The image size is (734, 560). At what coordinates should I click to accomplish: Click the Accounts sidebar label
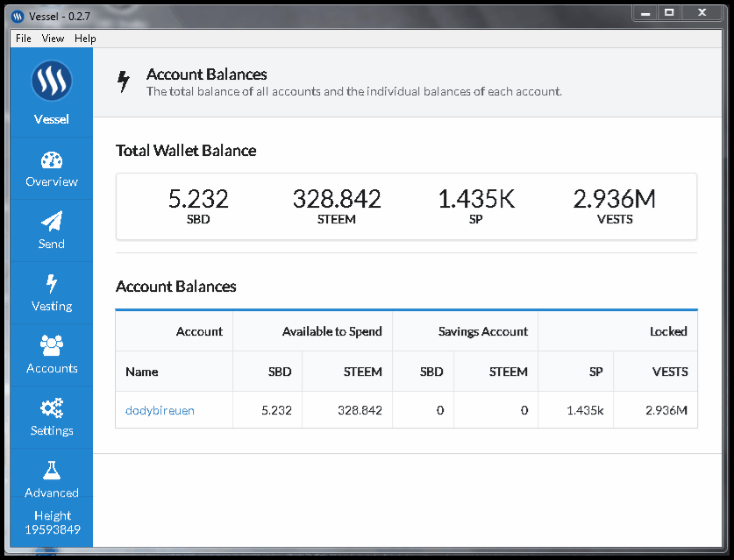coord(52,368)
